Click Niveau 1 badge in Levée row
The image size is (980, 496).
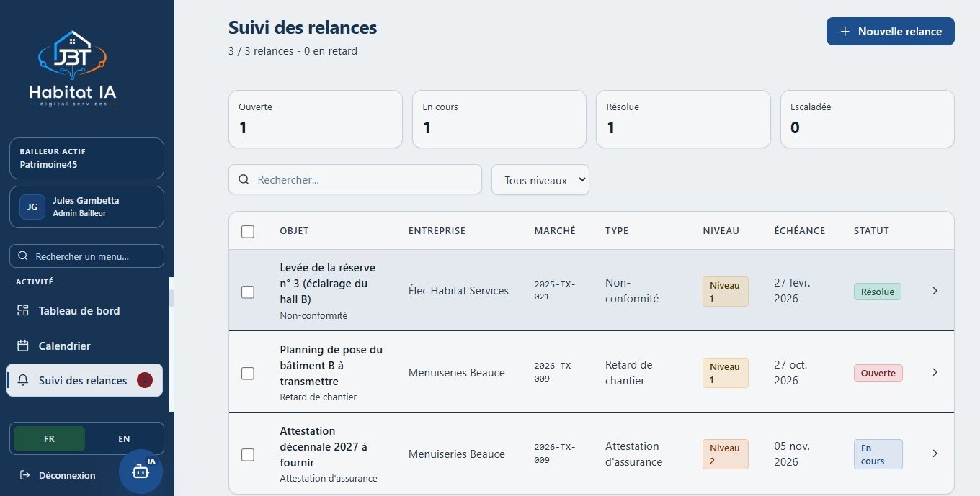[x=726, y=292]
